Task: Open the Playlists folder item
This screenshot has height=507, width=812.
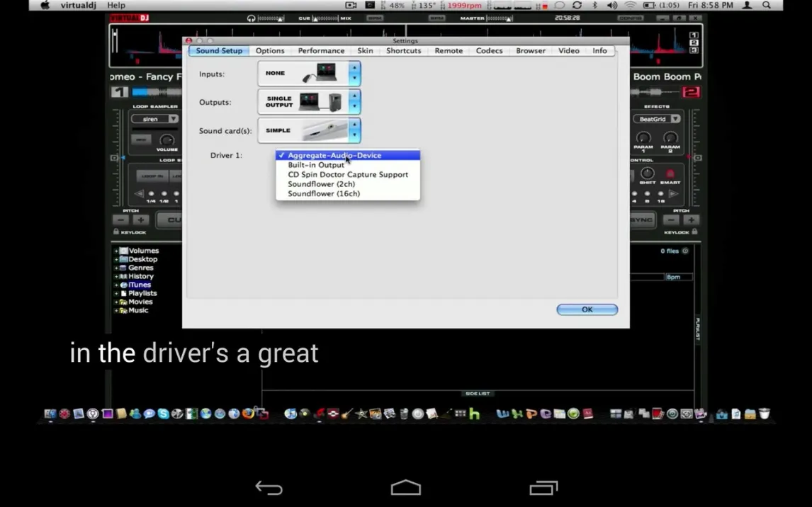Action: [x=142, y=293]
